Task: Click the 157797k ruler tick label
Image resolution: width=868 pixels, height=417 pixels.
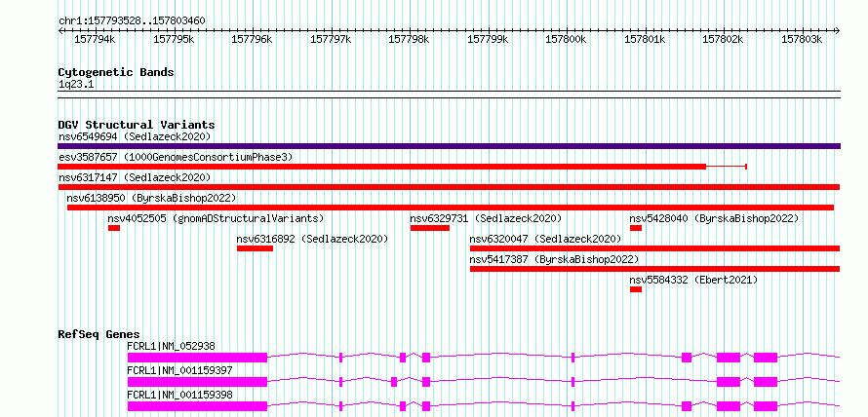Action: point(331,39)
